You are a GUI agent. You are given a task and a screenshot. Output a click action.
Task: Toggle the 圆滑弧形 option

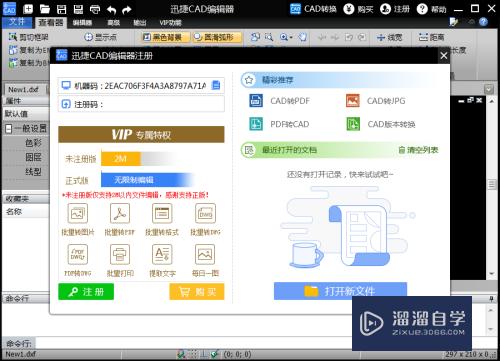tap(218, 37)
